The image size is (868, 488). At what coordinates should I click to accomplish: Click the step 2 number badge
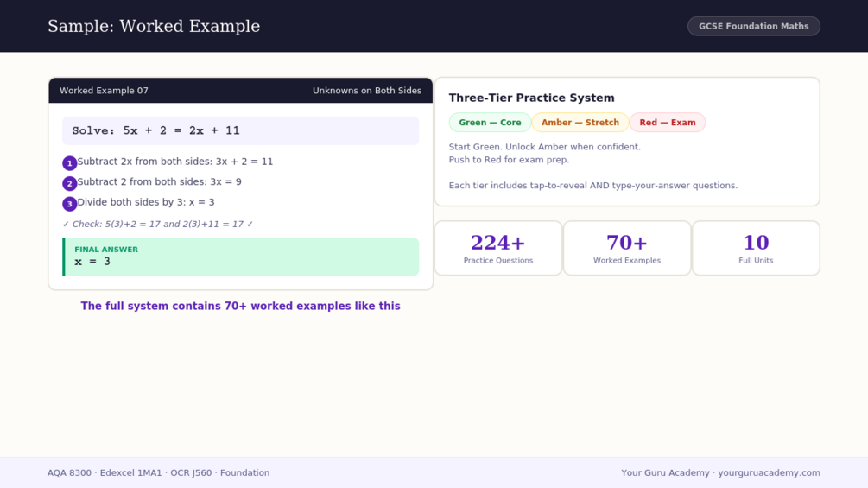click(69, 183)
